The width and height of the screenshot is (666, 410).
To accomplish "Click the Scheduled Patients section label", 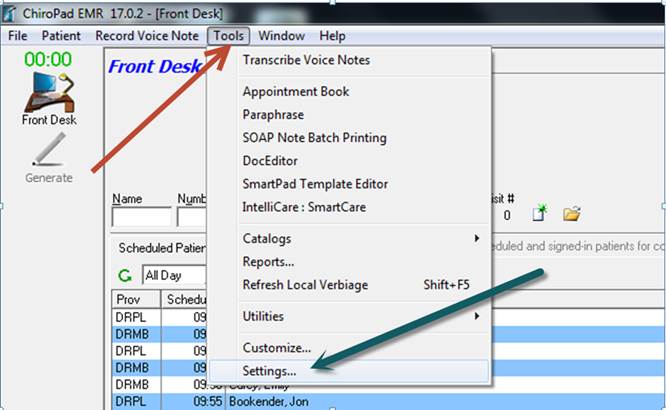I will tap(162, 248).
